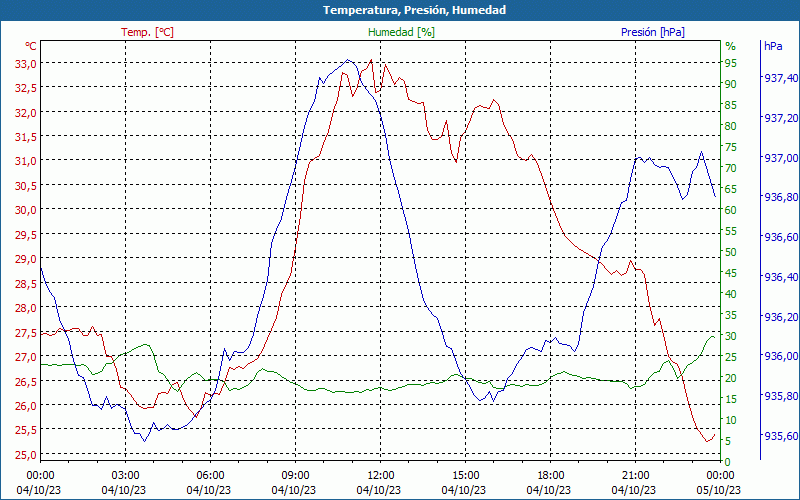Click the "03:00" time axis label
800x500 pixels.
(x=125, y=476)
